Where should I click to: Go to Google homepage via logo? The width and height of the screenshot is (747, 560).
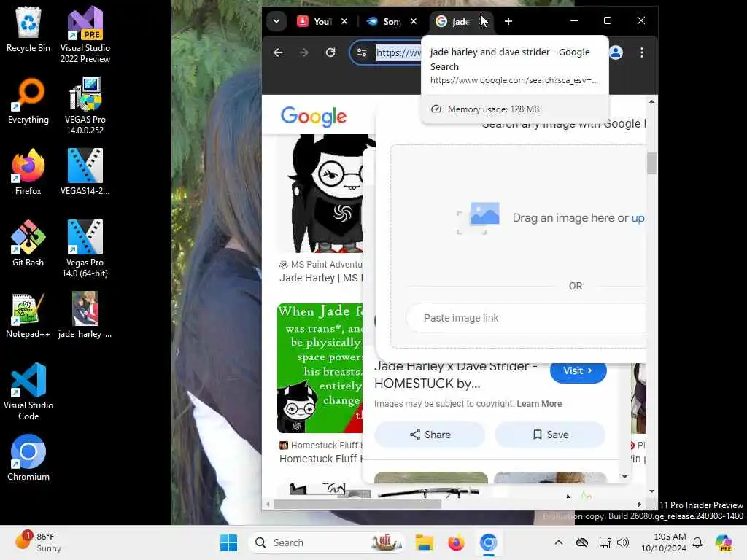[314, 116]
